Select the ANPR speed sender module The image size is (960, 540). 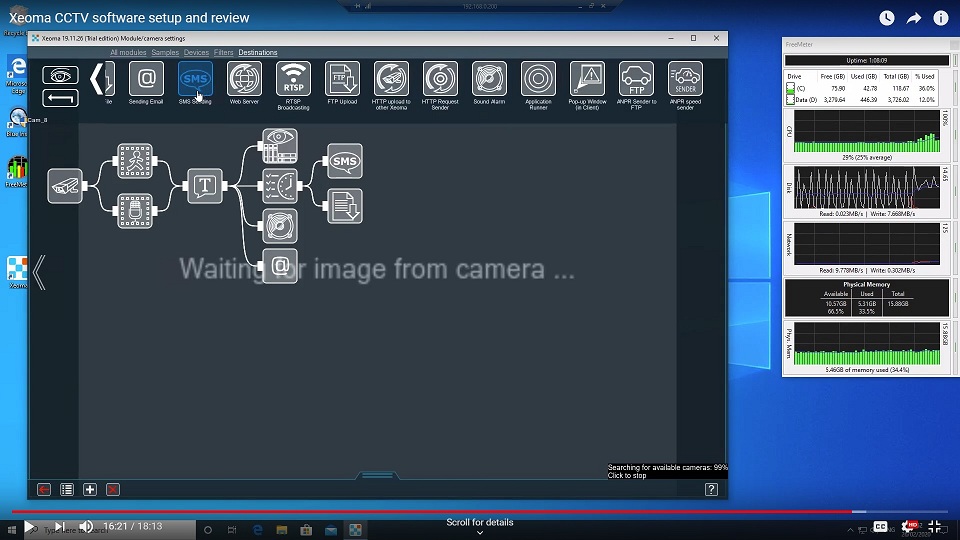click(685, 78)
